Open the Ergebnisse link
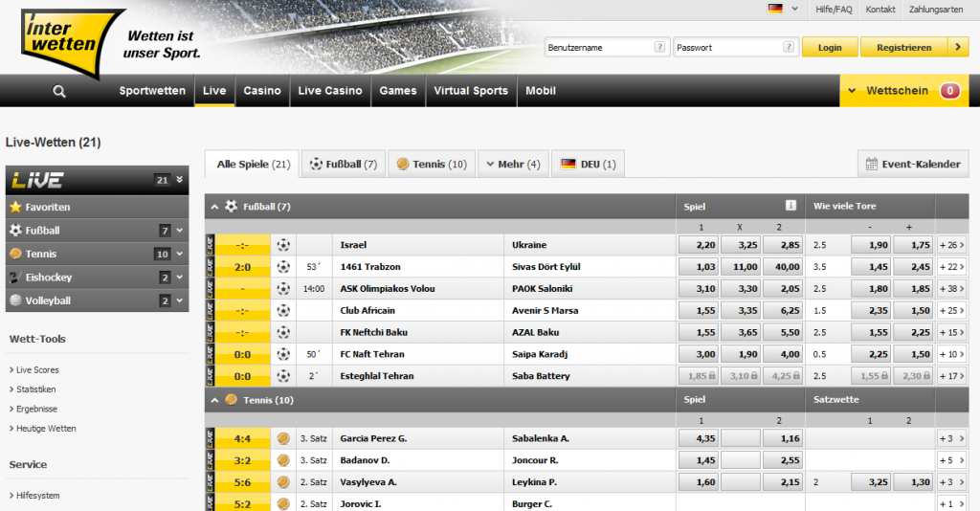 pyautogui.click(x=36, y=409)
